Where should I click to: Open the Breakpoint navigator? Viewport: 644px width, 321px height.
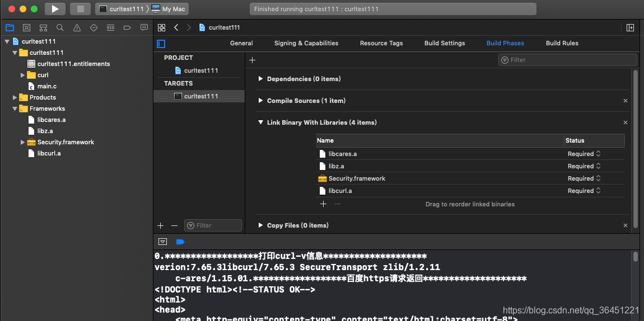click(127, 27)
